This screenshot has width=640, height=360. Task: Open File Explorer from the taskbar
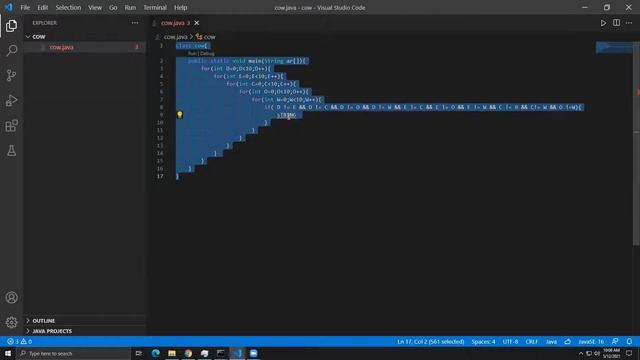pyautogui.click(x=172, y=353)
